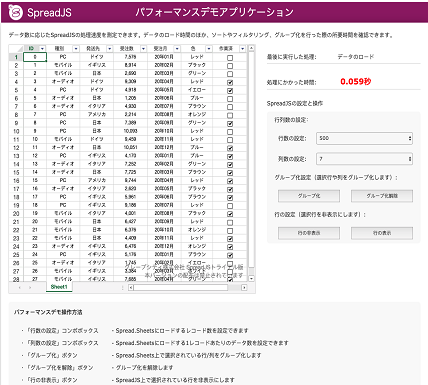Open the 作業済 column filter dropdown

242,49
